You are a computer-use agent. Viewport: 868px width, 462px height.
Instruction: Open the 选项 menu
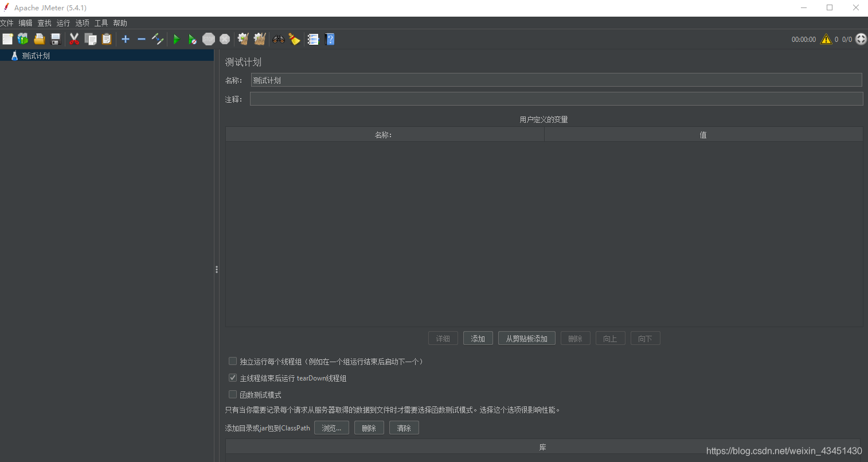(82, 23)
